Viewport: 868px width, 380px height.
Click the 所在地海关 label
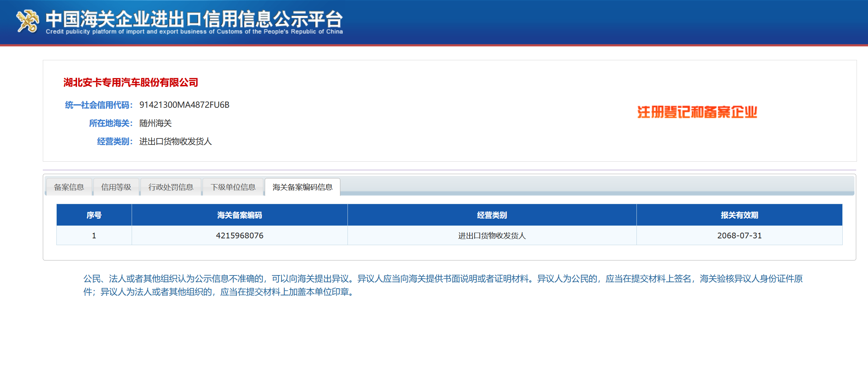coord(111,123)
